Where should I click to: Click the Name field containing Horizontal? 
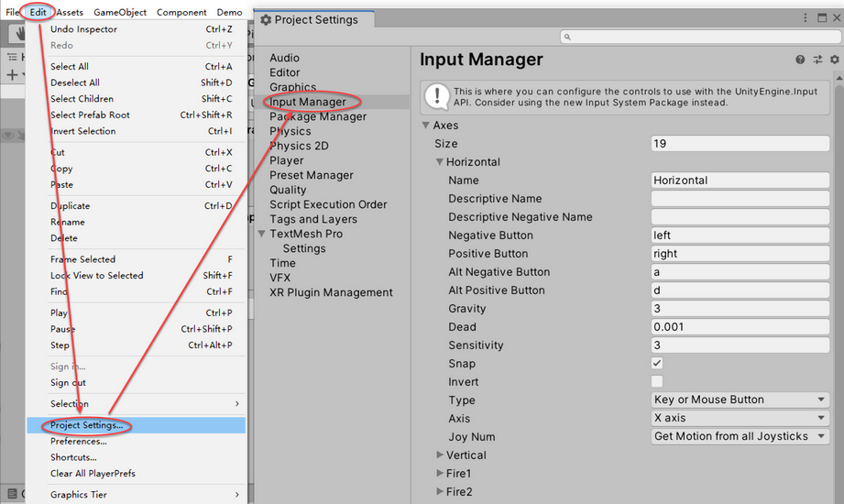pyautogui.click(x=740, y=180)
